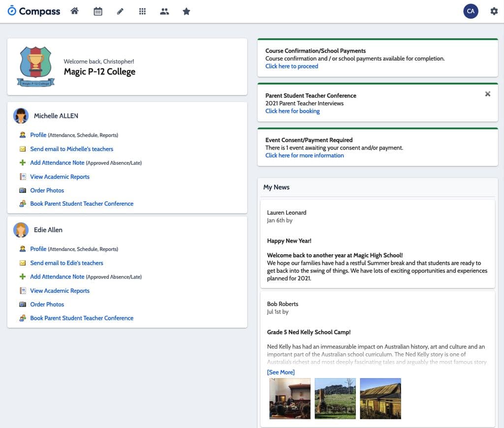
Task: Open the Home icon in top navigation
Action: click(75, 11)
